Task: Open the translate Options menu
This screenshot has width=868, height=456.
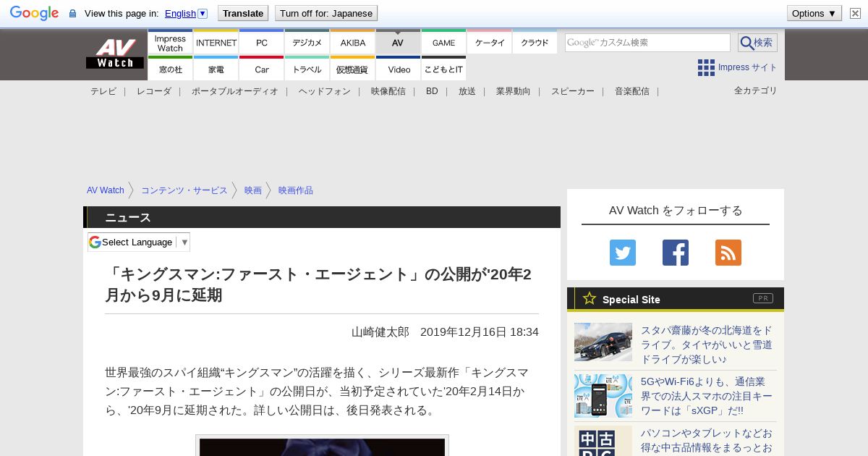Action: (x=814, y=13)
